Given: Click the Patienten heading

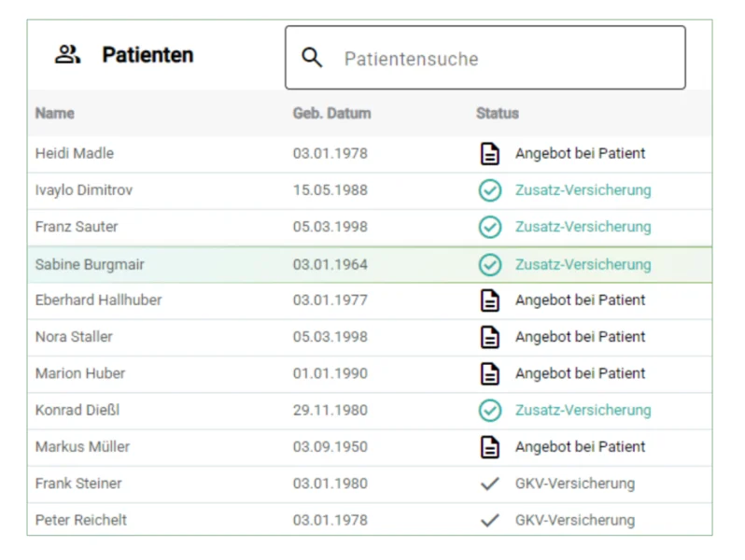Looking at the screenshot, I should [148, 55].
